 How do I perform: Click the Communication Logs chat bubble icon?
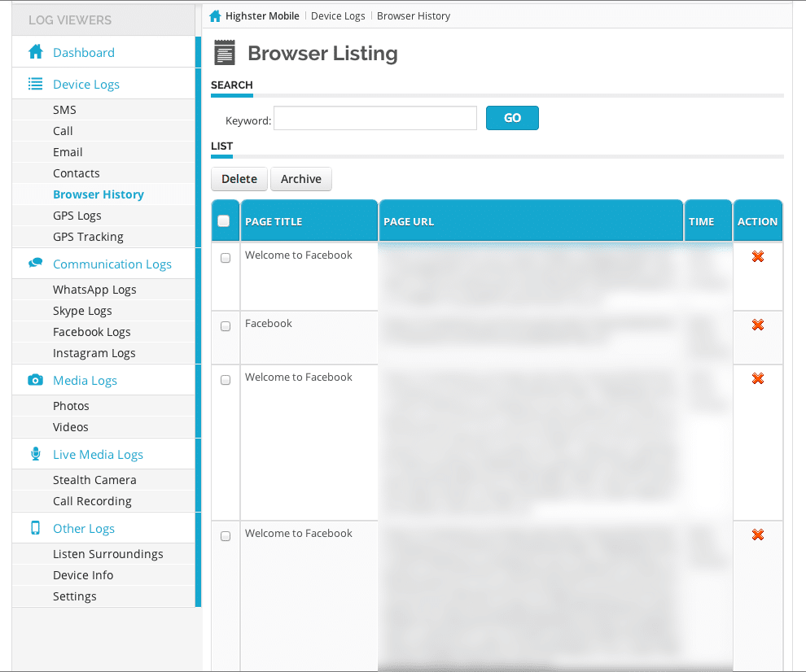point(36,263)
